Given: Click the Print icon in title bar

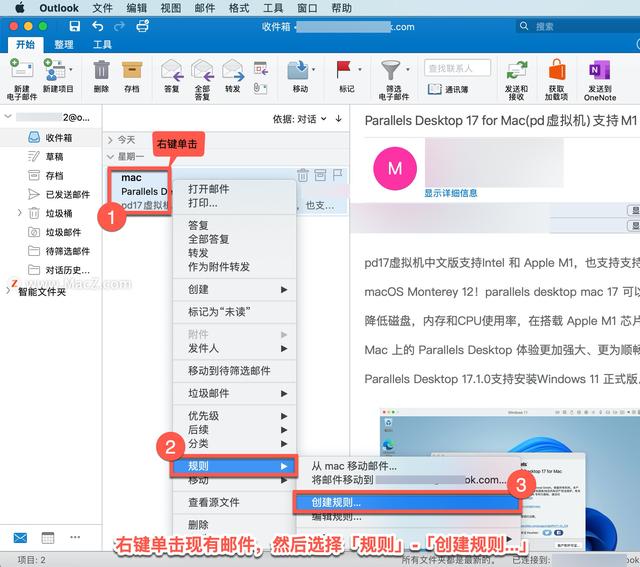Looking at the screenshot, I should coord(142,27).
